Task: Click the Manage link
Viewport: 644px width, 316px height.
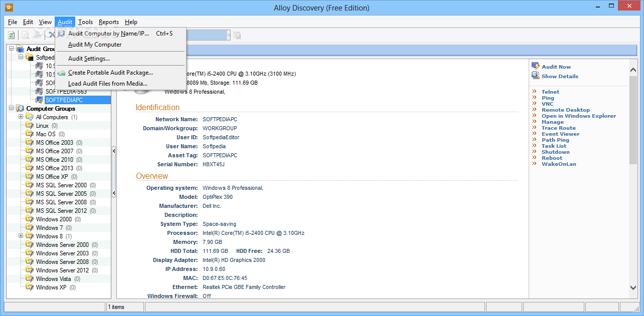Action: (553, 122)
